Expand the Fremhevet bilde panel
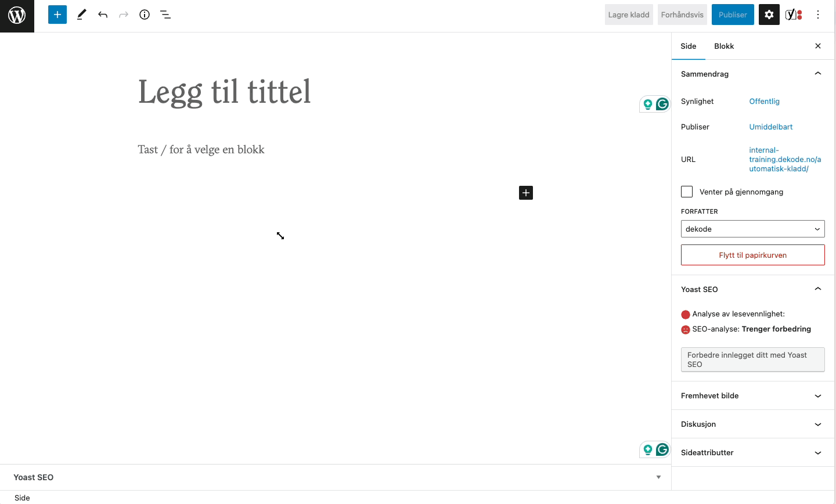Screen dimensions: 836x504 752,395
